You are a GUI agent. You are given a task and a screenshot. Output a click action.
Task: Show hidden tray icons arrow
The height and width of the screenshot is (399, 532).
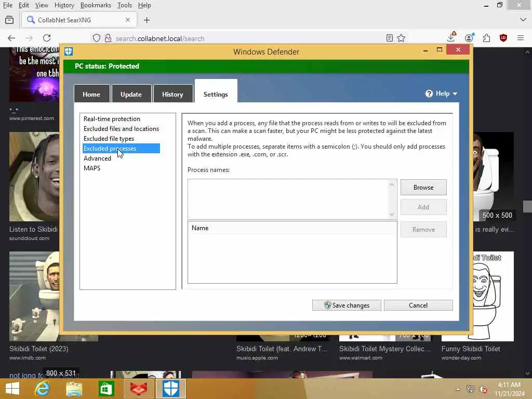click(x=458, y=389)
